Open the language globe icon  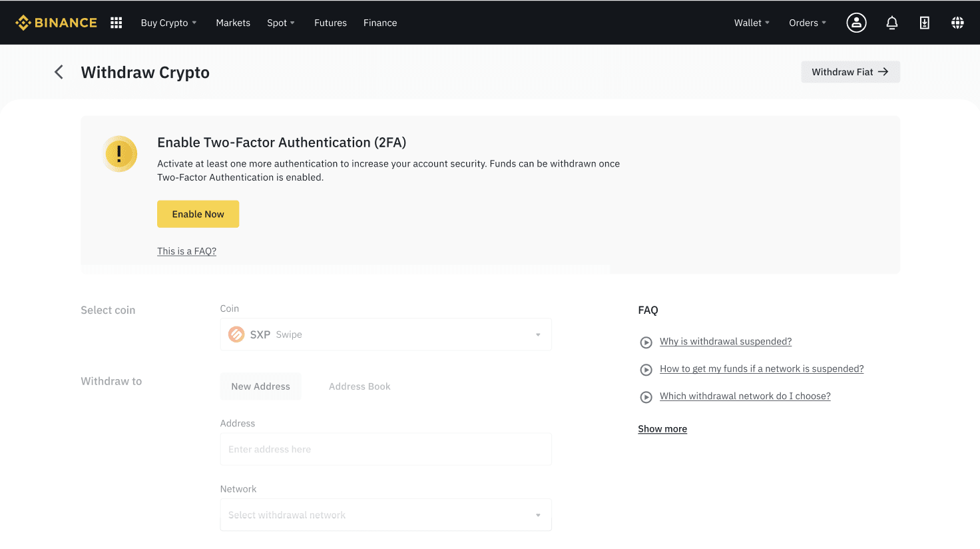pos(957,23)
